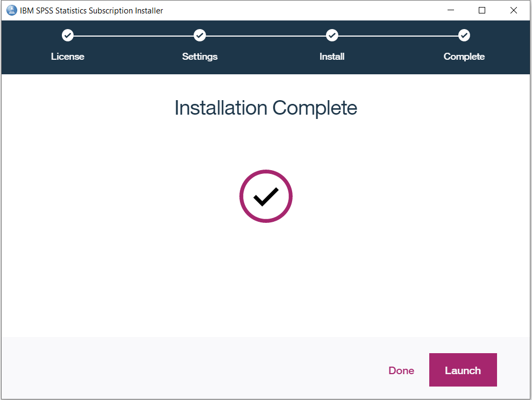Click the Install step checkmark icon
The image size is (532, 400).
(332, 35)
